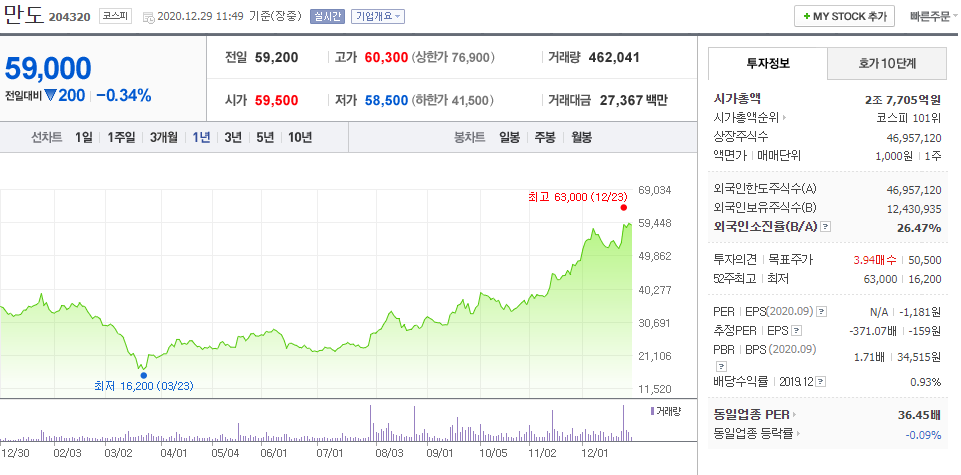Click the 52주최고 최저 values 63,000 16,200

coord(904,279)
